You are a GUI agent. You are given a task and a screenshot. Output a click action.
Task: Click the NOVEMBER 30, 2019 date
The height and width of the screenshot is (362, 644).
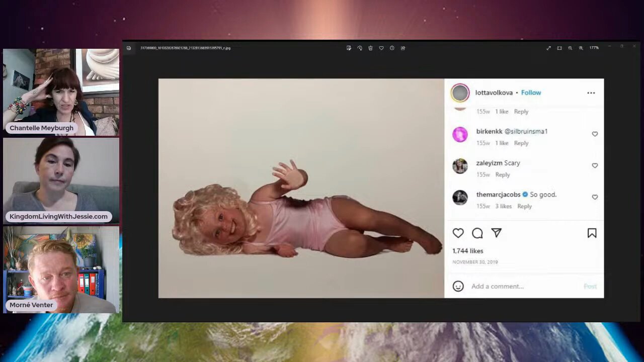click(x=475, y=262)
